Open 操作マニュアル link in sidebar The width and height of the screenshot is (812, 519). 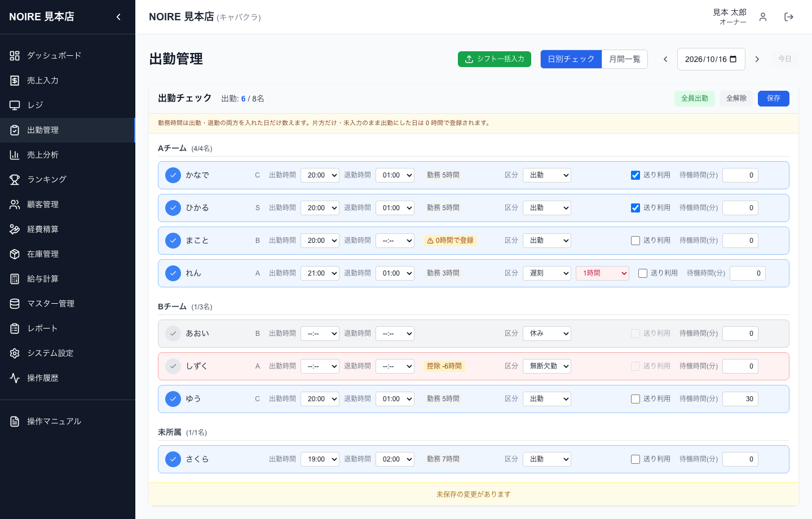point(68,422)
